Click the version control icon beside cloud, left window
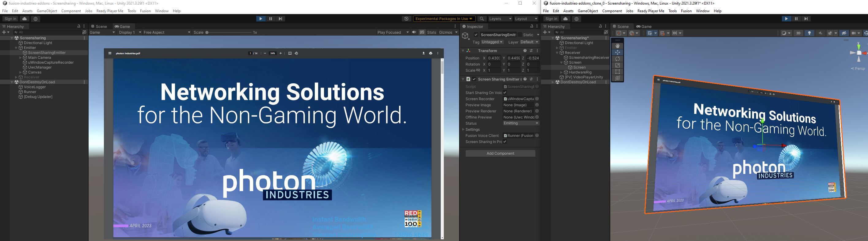This screenshot has width=868, height=241. [x=35, y=19]
